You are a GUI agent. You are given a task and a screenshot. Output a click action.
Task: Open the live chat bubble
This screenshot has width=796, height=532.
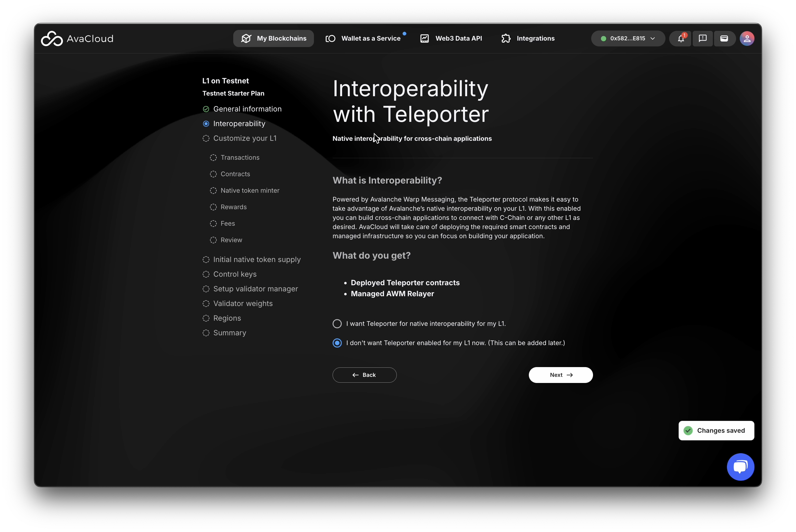pos(740,467)
